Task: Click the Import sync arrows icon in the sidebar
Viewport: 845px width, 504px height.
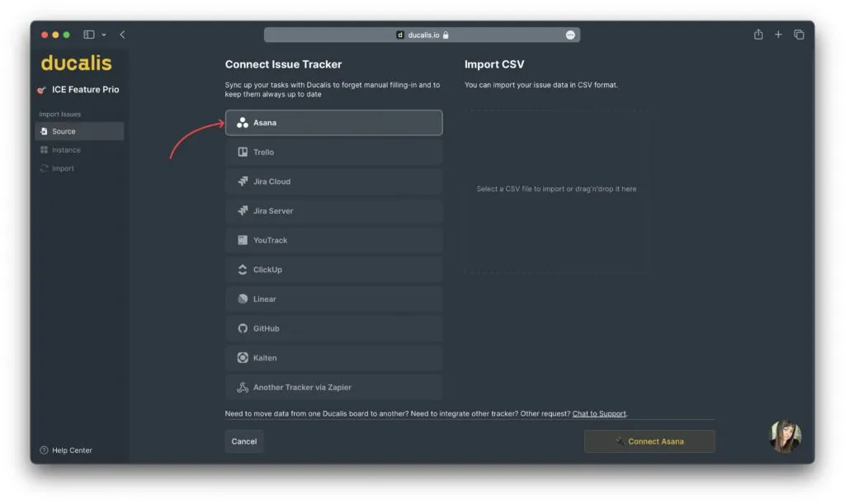Action: [46, 167]
